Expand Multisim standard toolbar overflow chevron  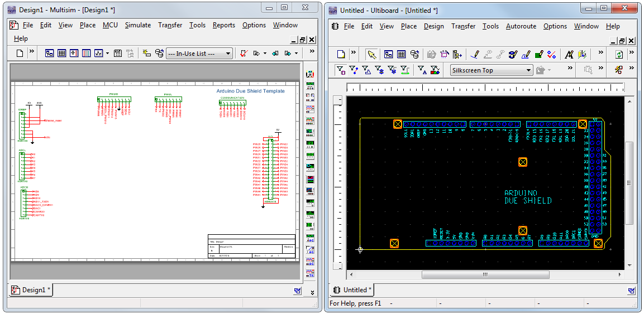[32, 51]
